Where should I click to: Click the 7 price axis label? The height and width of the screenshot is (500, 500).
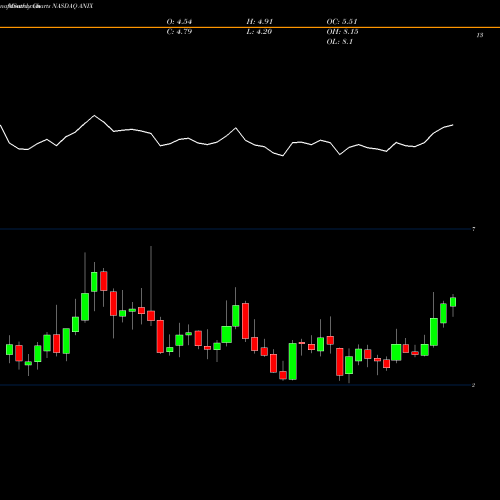coord(473,229)
